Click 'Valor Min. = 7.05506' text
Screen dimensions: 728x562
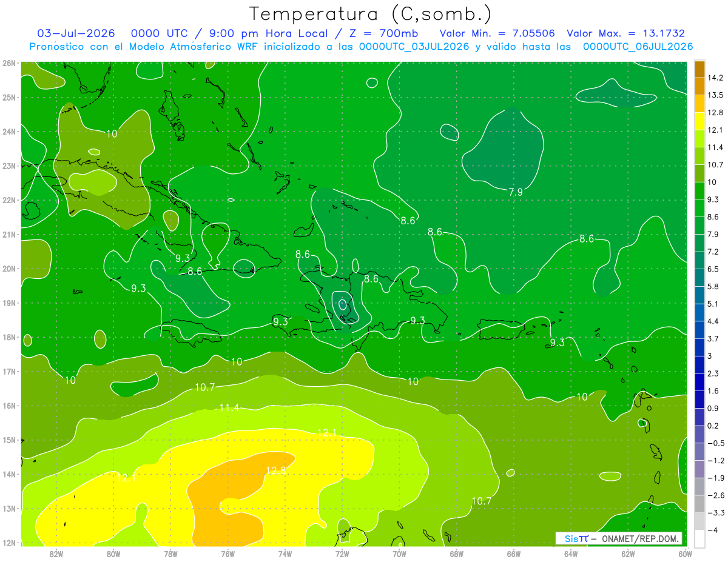pos(498,33)
